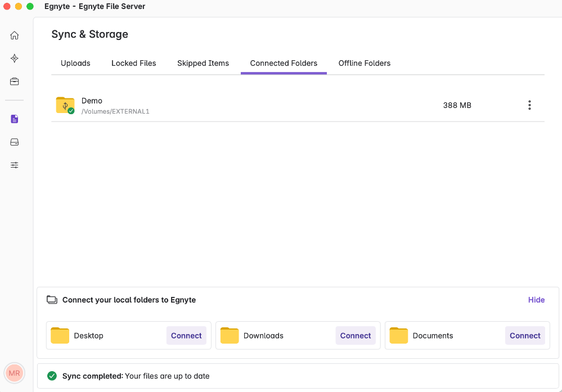
Task: Select the Demo folder name
Action: pos(92,101)
